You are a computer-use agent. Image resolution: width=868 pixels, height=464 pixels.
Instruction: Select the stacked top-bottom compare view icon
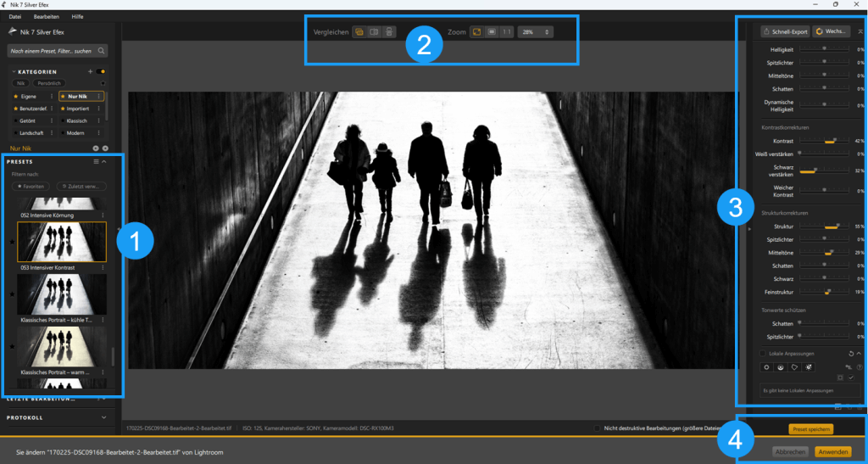point(390,32)
